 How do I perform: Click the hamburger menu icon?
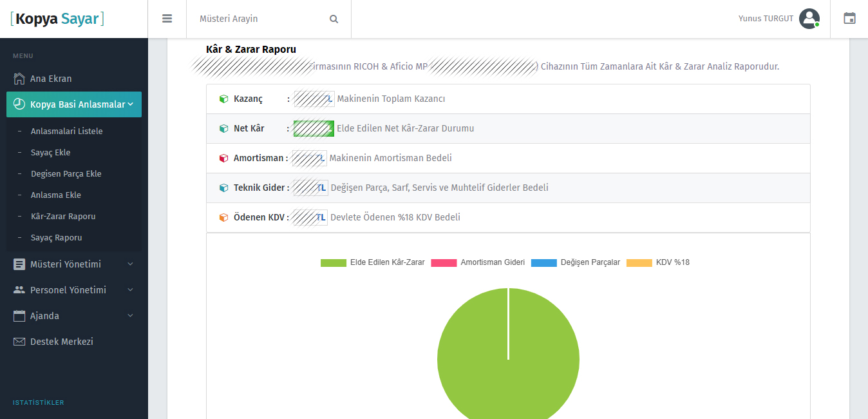pyautogui.click(x=167, y=19)
